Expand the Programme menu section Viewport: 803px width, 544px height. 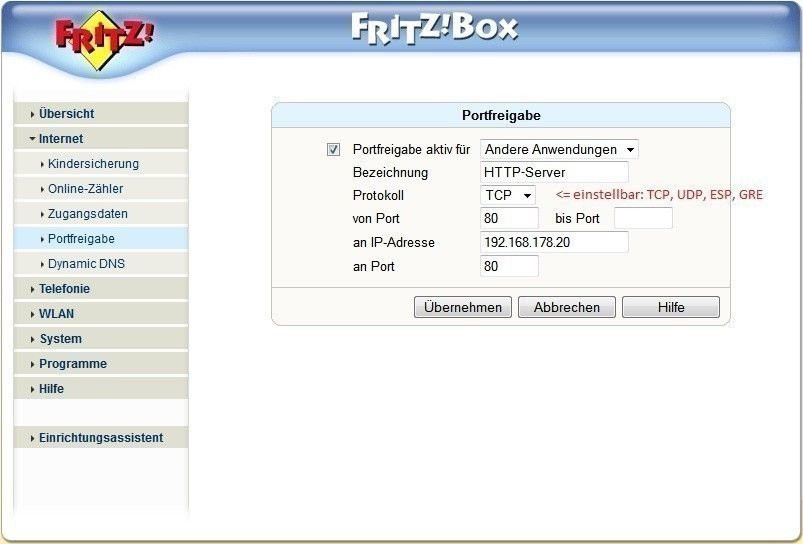101,364
